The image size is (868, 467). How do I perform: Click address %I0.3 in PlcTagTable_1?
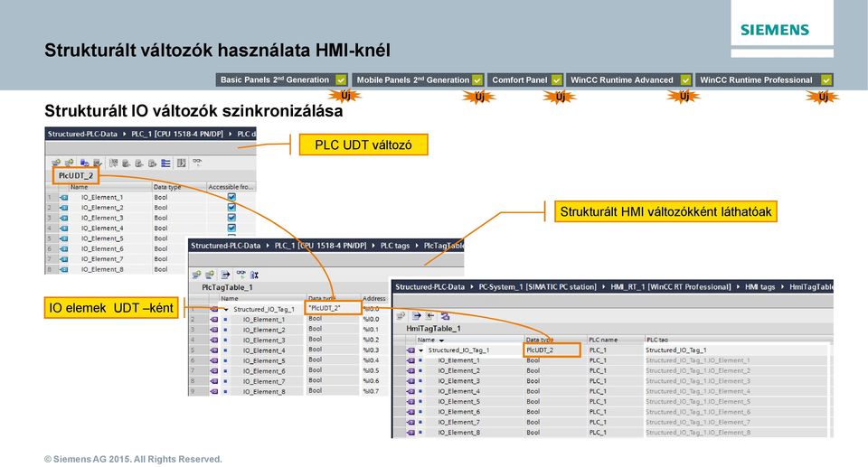click(371, 350)
